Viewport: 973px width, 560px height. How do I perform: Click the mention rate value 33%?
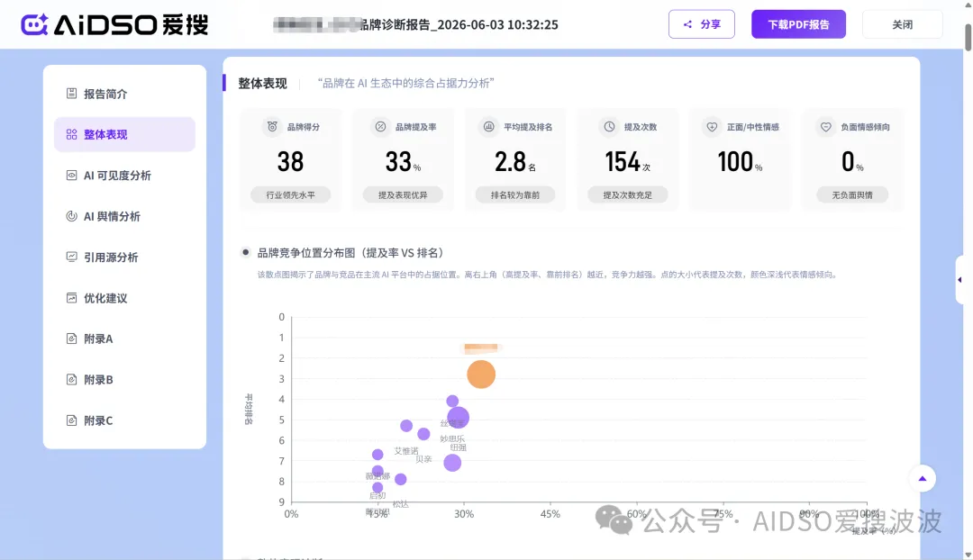403,162
